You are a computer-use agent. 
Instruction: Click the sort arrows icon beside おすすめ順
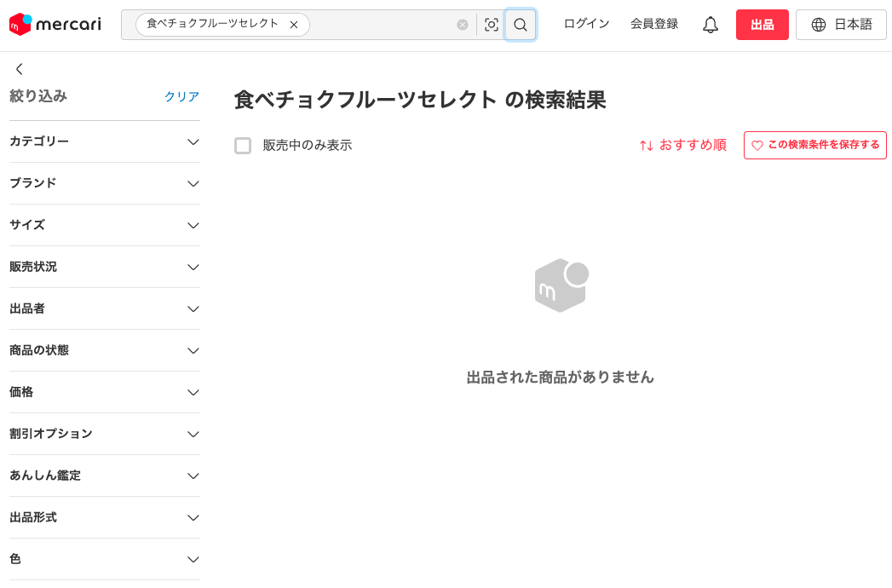[647, 146]
